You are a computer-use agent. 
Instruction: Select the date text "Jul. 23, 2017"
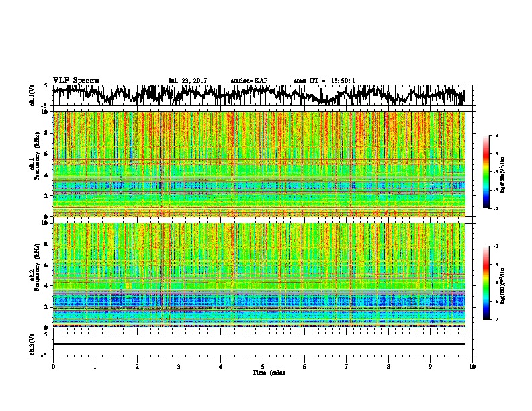pos(187,81)
